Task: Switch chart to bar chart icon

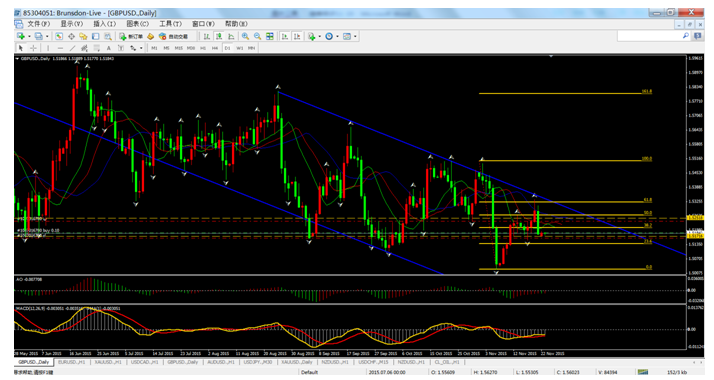Action: tap(207, 36)
